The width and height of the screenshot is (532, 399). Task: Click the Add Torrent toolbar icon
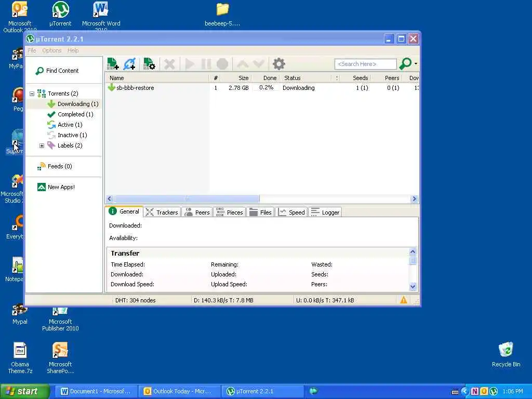point(113,64)
